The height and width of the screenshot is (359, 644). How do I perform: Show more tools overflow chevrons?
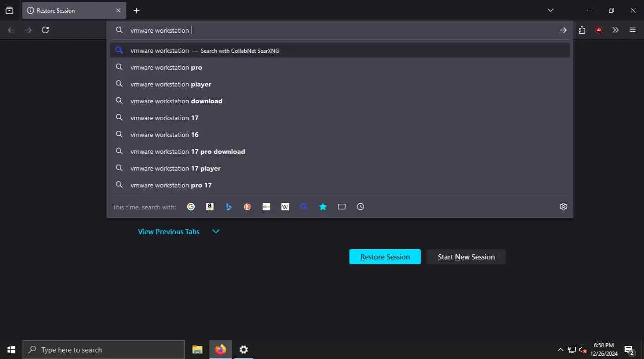point(615,30)
